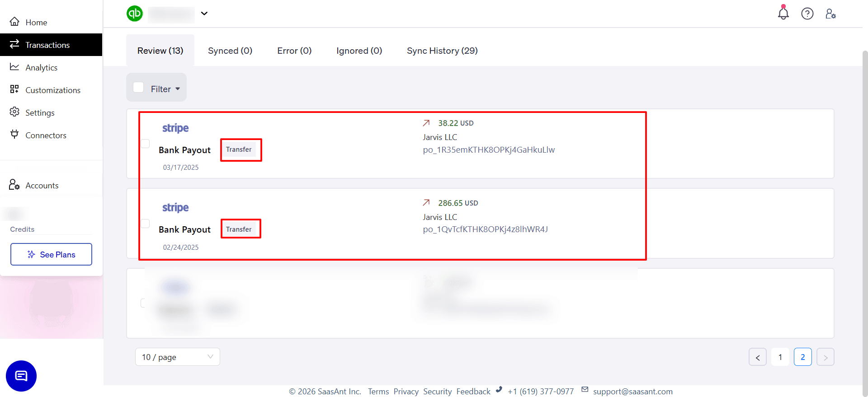Click the envelope icon in footer
This screenshot has height=397, width=868.
(x=585, y=389)
